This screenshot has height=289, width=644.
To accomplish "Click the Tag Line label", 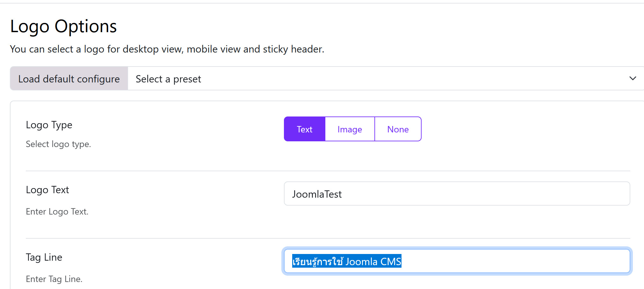I will pyautogui.click(x=44, y=257).
